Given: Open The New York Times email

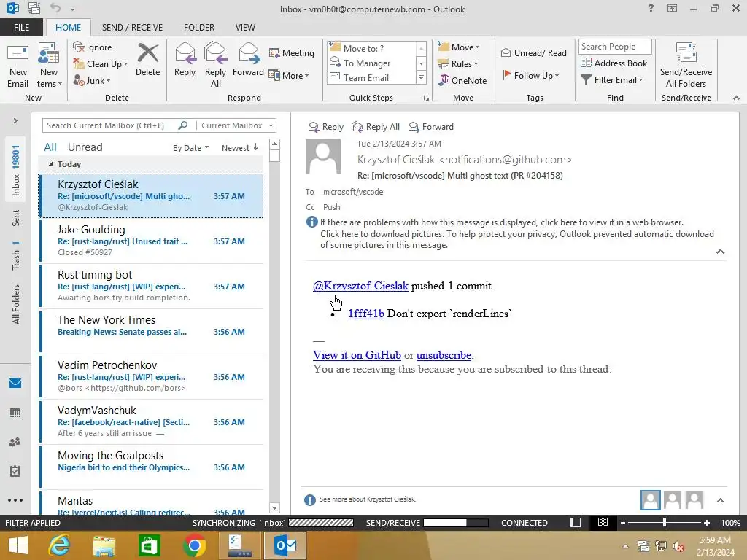Looking at the screenshot, I should tap(152, 331).
